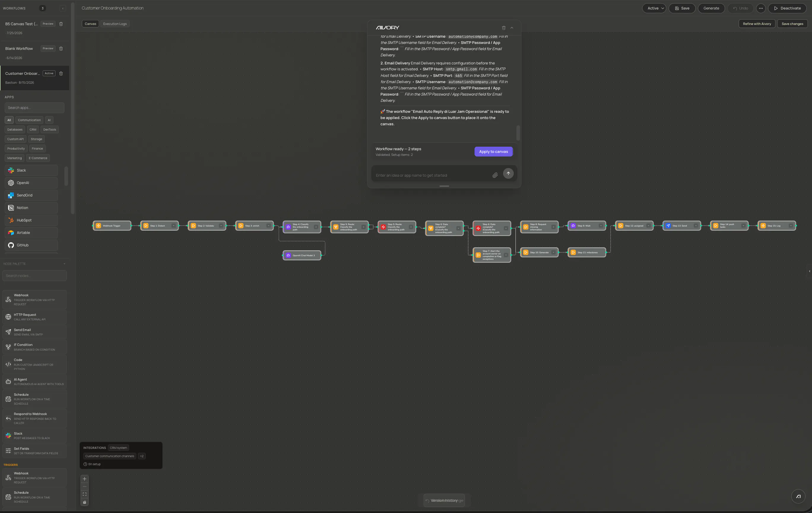Click the Save button
Image resolution: width=812 pixels, height=513 pixels.
(x=682, y=8)
